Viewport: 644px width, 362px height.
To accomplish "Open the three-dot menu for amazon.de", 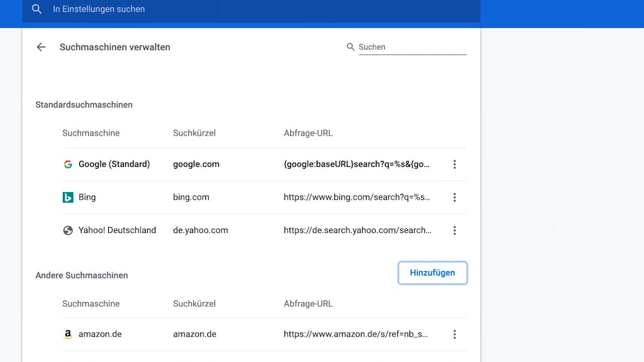I will tap(454, 335).
